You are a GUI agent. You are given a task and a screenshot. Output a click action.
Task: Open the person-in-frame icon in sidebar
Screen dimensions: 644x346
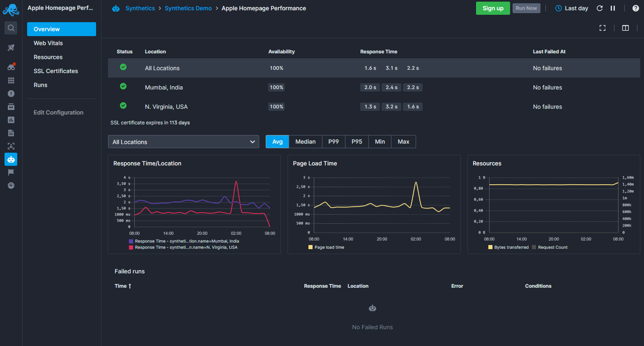(11, 146)
